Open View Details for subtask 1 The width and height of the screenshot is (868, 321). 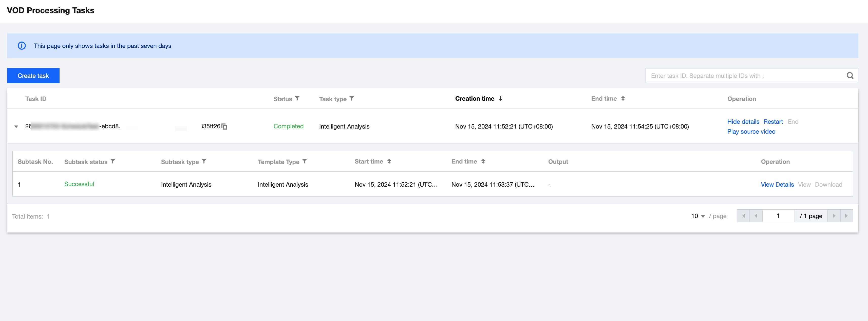(777, 184)
